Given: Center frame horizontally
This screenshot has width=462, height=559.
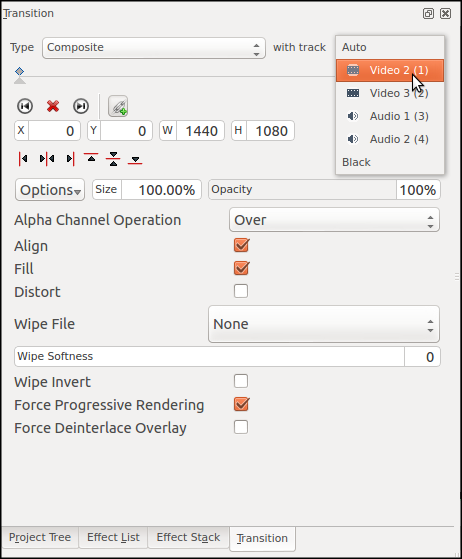Looking at the screenshot, I should coord(47,159).
